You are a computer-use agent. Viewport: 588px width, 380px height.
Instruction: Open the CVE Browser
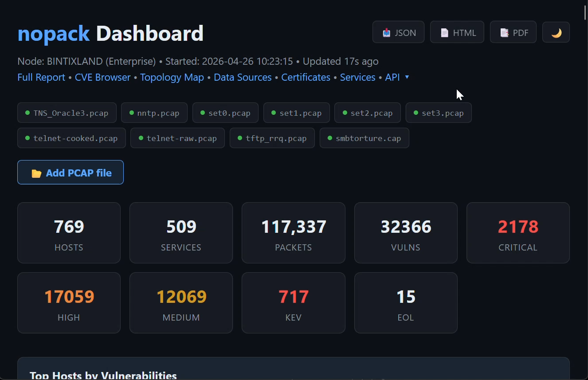tap(102, 77)
